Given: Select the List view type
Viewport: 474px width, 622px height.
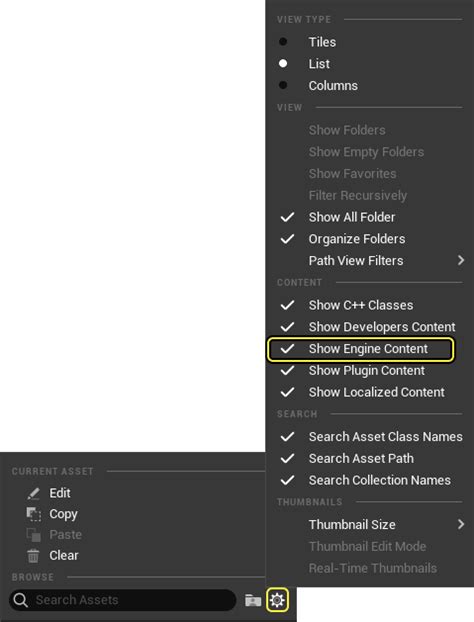Looking at the screenshot, I should 319,63.
